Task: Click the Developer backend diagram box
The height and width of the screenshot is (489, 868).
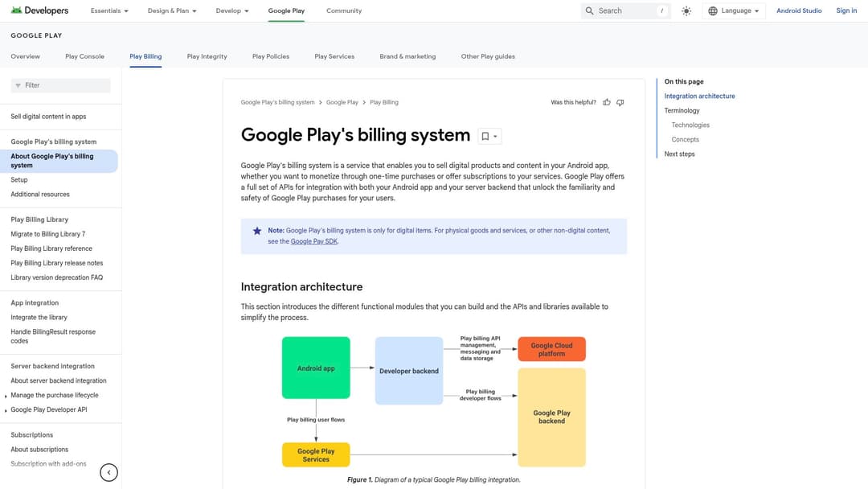Action: click(409, 371)
